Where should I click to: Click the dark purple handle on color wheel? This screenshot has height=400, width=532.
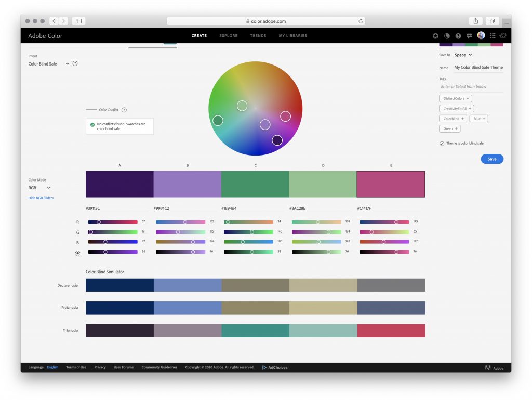[x=277, y=140]
